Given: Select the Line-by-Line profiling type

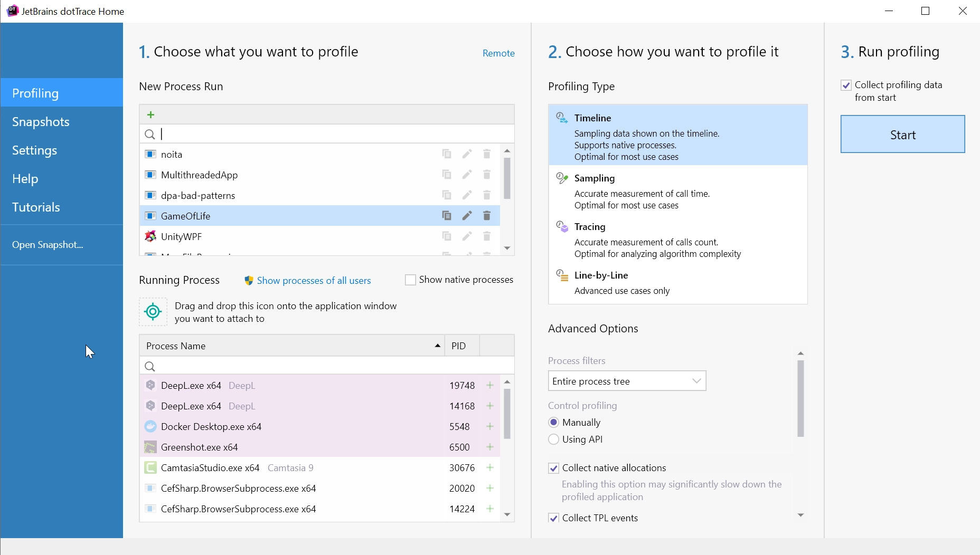Looking at the screenshot, I should click(678, 283).
